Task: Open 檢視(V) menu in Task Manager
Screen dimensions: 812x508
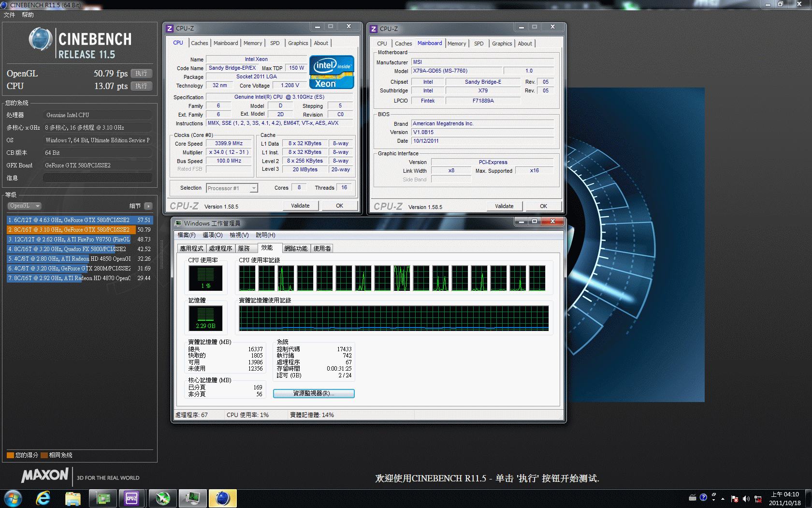Action: tap(239, 235)
